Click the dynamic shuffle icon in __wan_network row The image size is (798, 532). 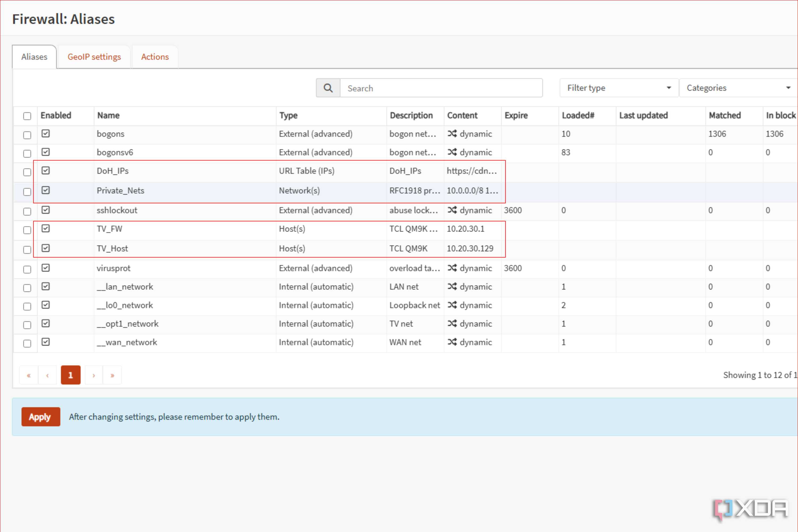pyautogui.click(x=452, y=342)
